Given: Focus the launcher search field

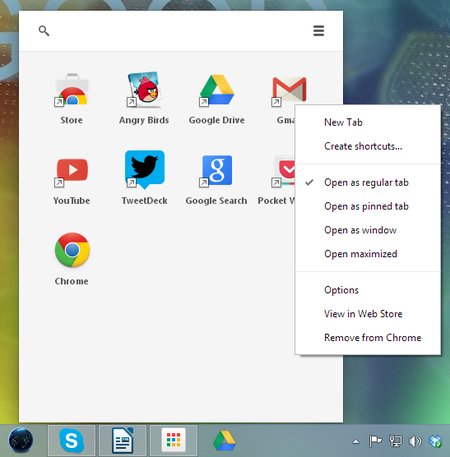Looking at the screenshot, I should [180, 31].
